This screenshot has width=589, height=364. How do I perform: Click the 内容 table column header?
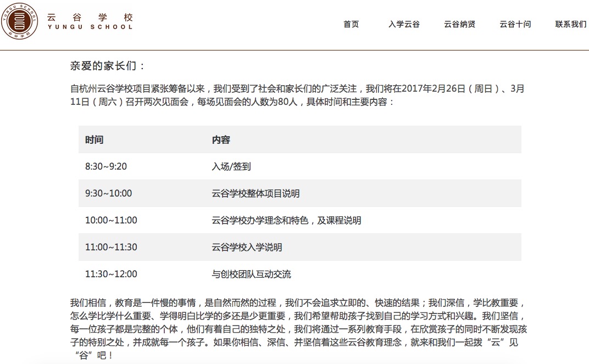point(221,140)
